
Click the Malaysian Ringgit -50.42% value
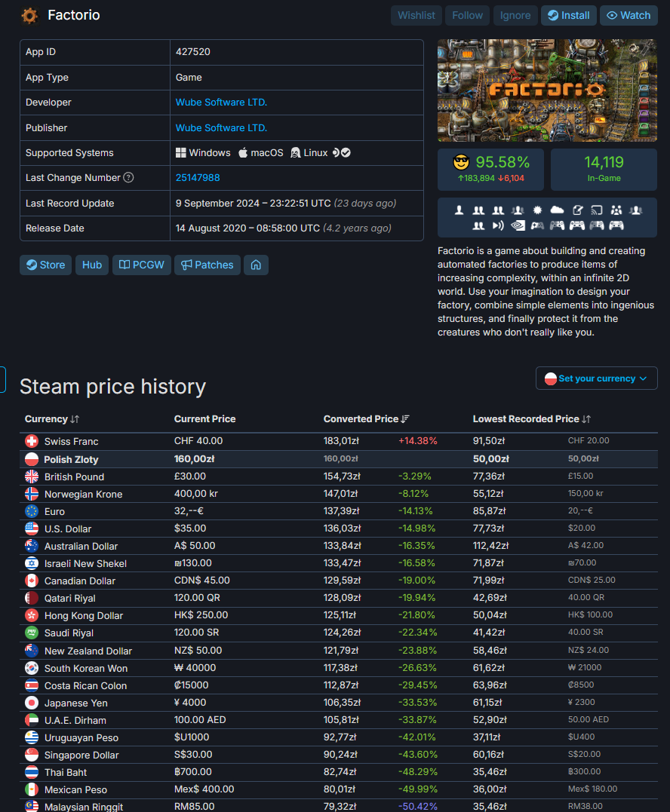(418, 806)
